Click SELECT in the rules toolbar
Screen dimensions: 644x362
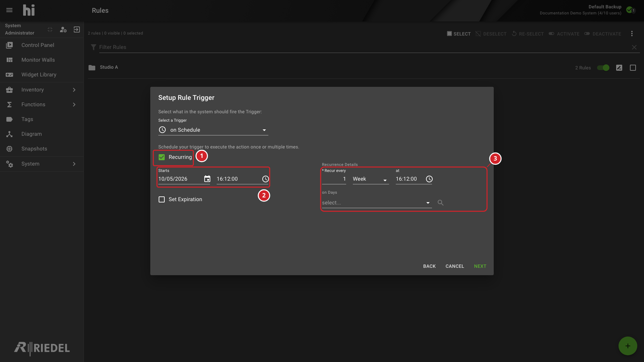[x=459, y=34]
